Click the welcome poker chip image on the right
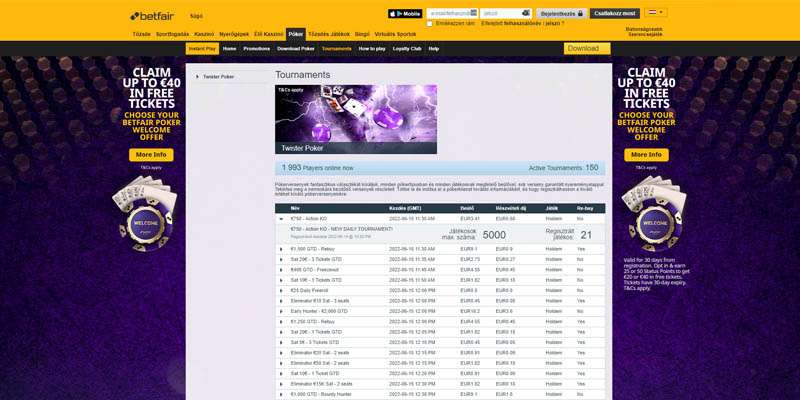The image size is (800, 400). (x=654, y=214)
